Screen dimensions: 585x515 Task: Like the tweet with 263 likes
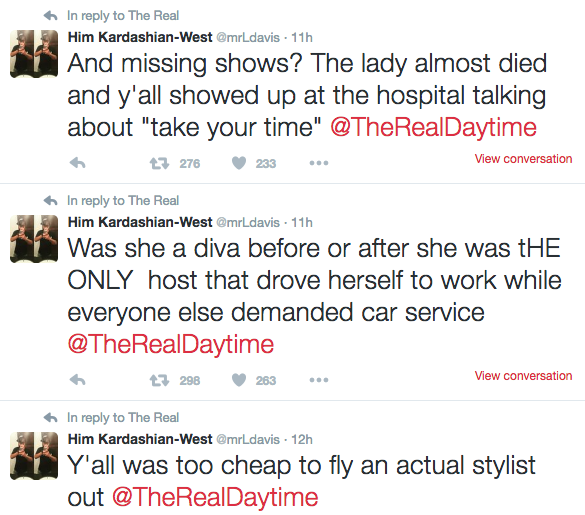239,380
